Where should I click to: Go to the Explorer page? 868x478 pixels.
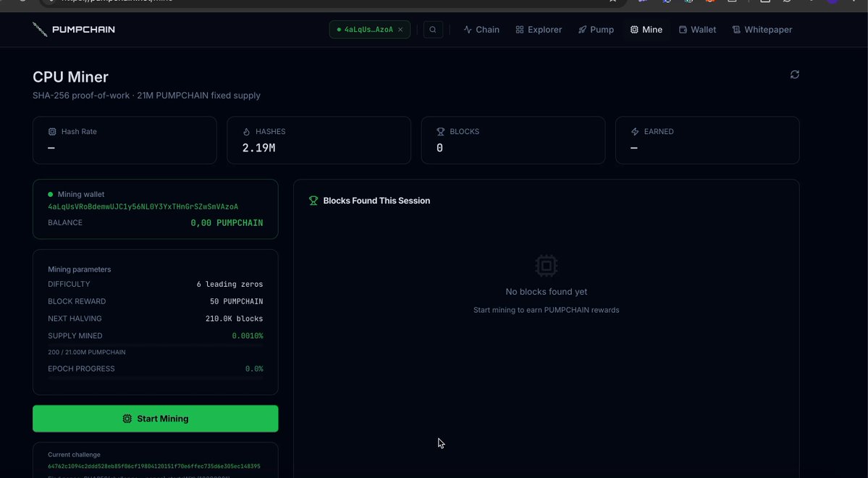coord(539,30)
